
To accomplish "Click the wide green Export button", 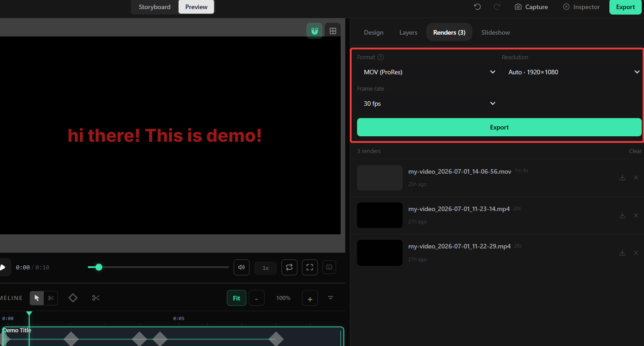I will click(499, 127).
